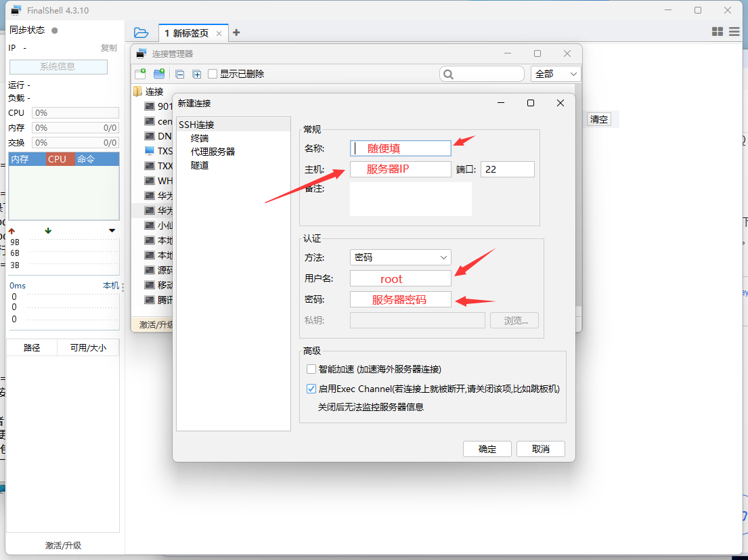The height and width of the screenshot is (560, 748).
Task: Click 激活/升级 at the sidebar bottom
Action: (x=63, y=545)
